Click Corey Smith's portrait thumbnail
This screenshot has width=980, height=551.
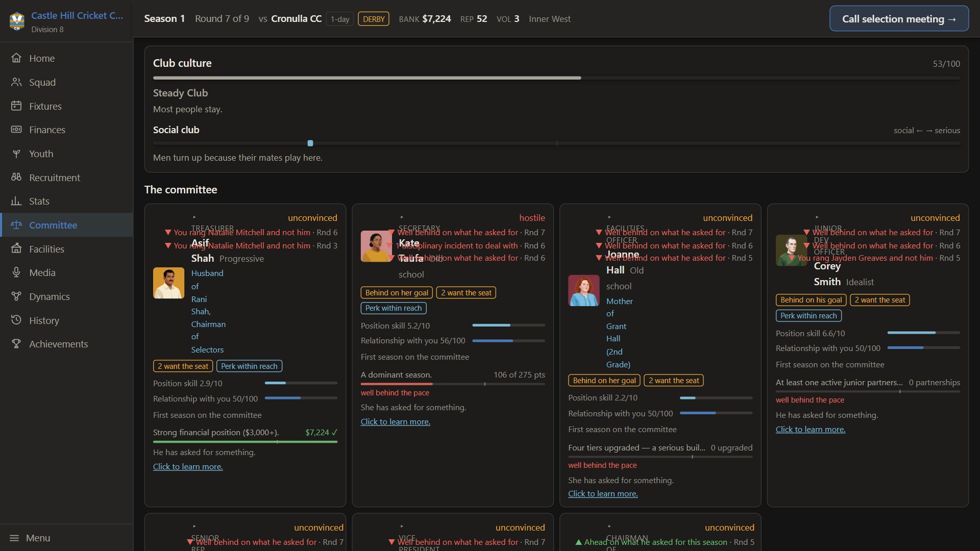791,251
